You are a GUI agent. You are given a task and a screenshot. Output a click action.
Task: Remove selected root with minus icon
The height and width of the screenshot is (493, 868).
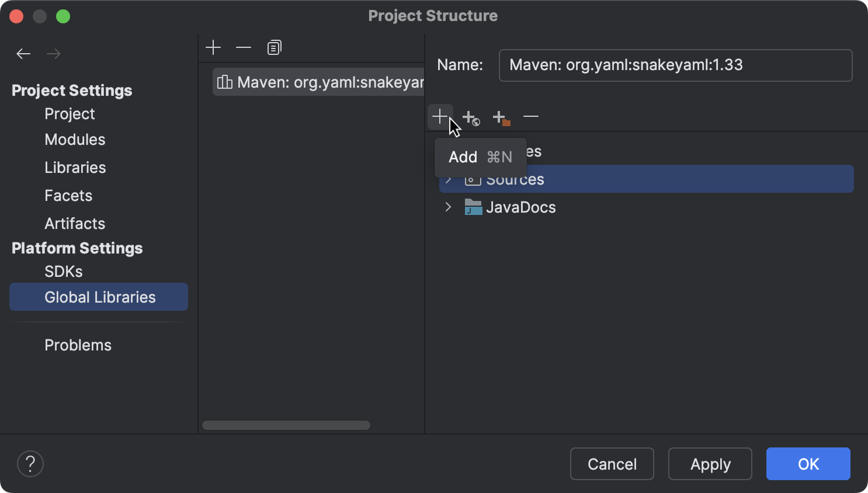click(531, 116)
